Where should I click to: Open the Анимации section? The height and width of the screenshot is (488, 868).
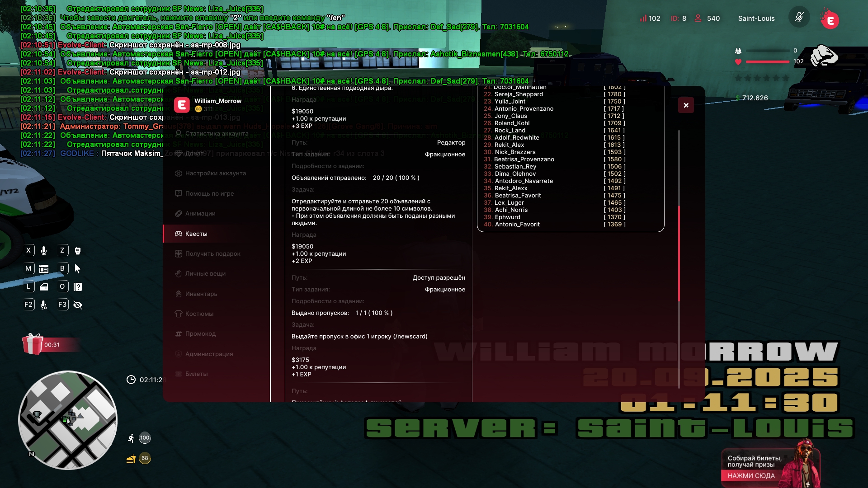click(x=200, y=214)
